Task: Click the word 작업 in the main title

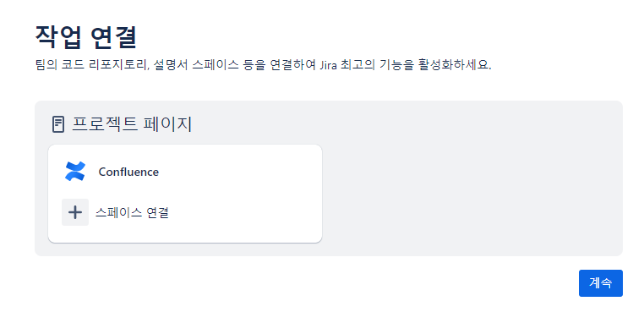Action: click(x=58, y=37)
